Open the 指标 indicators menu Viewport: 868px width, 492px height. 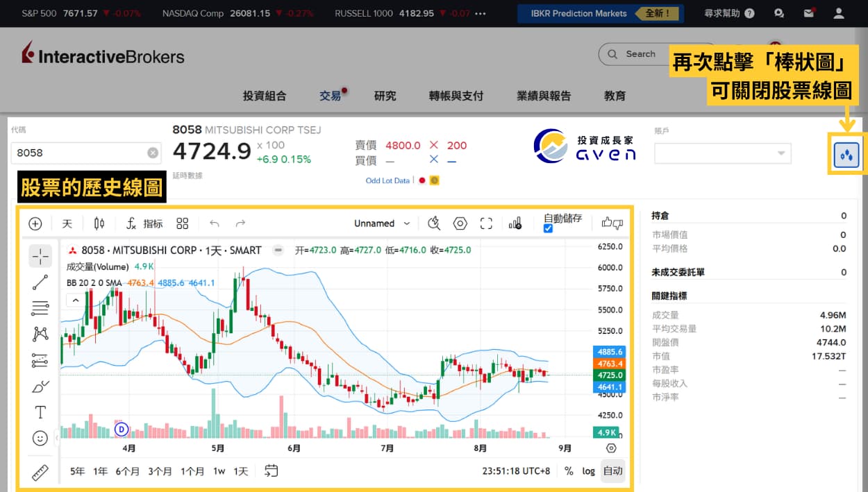coord(144,223)
